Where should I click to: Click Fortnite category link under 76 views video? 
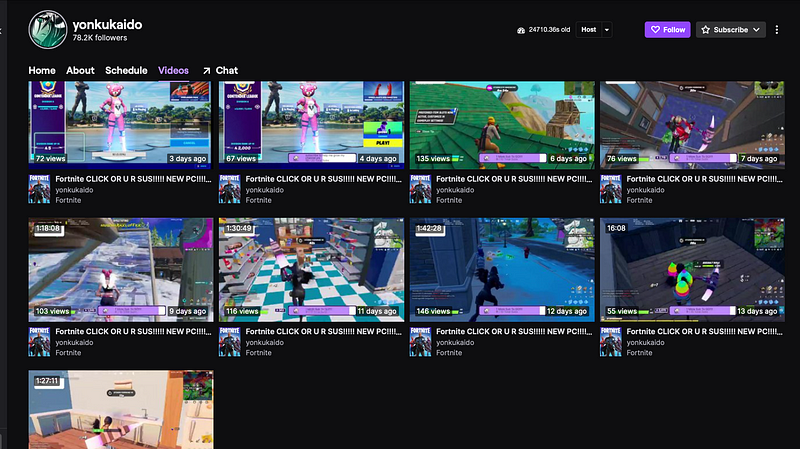click(x=639, y=200)
